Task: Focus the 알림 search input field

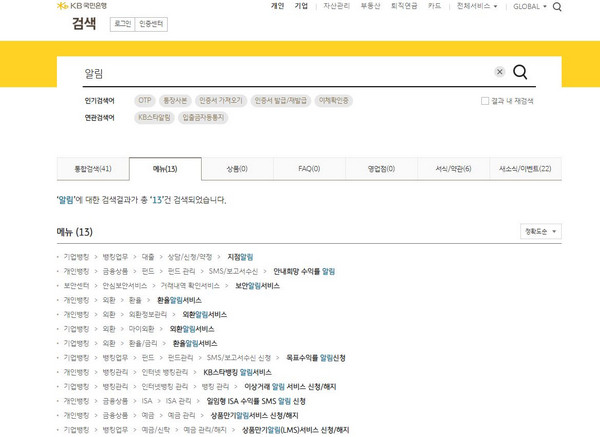Action: [287, 73]
